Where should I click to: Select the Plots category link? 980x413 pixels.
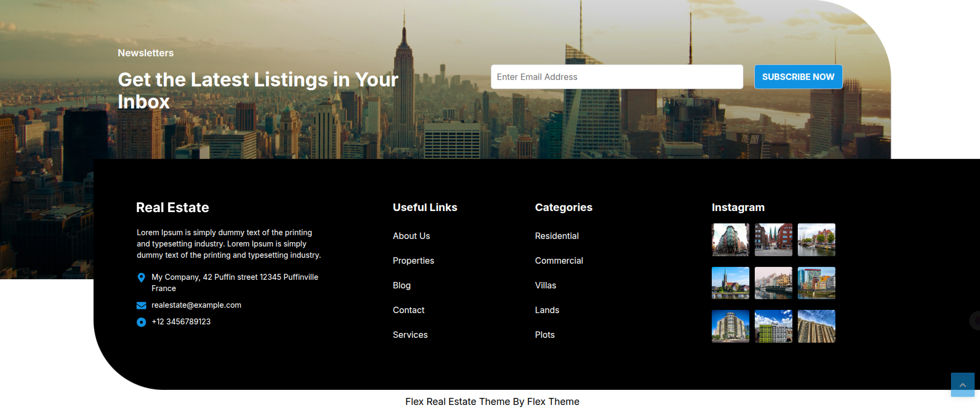pos(545,335)
